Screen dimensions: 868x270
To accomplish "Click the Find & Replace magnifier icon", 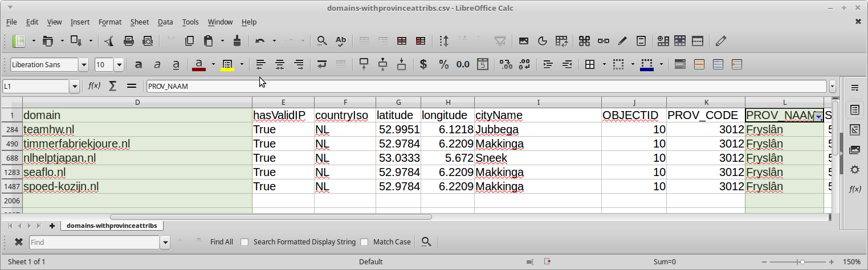I will tap(322, 41).
